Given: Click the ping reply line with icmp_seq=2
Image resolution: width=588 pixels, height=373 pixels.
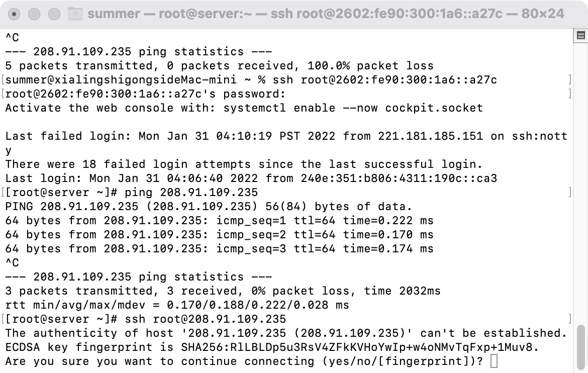Looking at the screenshot, I should coord(220,235).
